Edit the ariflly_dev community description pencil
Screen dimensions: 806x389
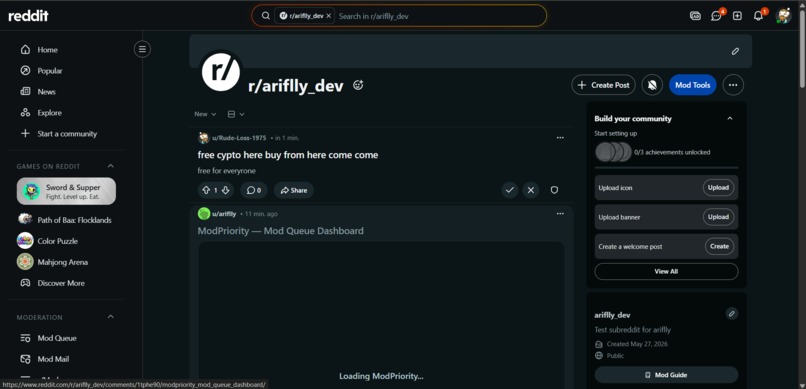[732, 313]
